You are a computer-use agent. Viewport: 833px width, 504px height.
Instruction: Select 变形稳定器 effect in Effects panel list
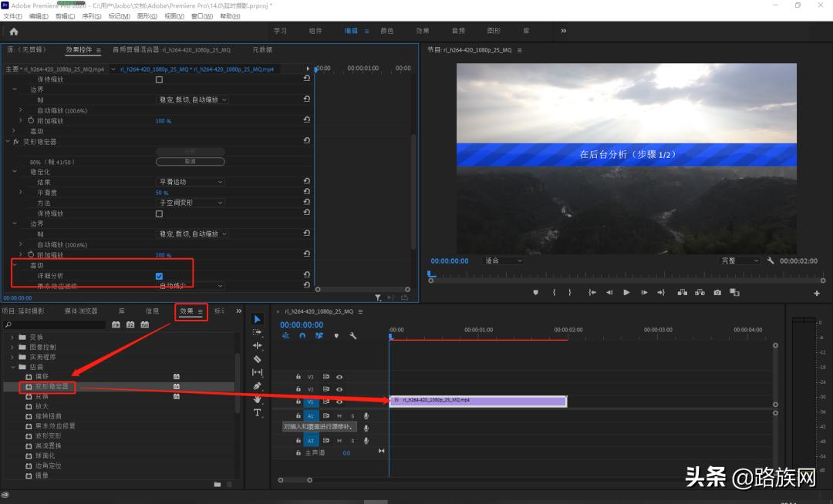(x=48, y=387)
